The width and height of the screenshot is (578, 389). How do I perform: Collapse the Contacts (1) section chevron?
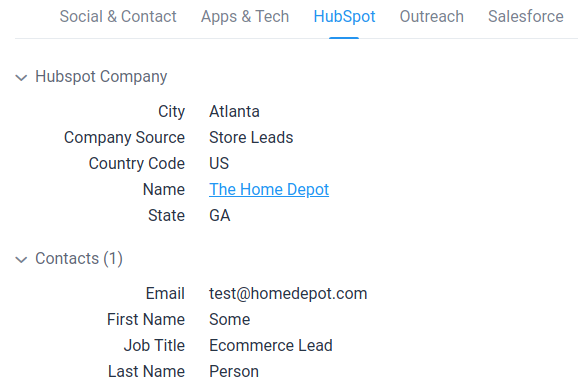click(x=21, y=260)
